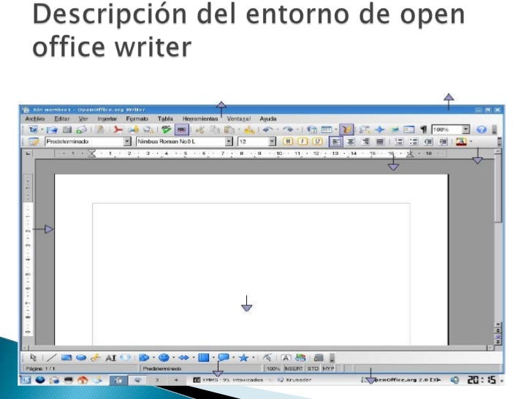Click the Save document icon
This screenshot has height=399, width=532.
[x=67, y=129]
